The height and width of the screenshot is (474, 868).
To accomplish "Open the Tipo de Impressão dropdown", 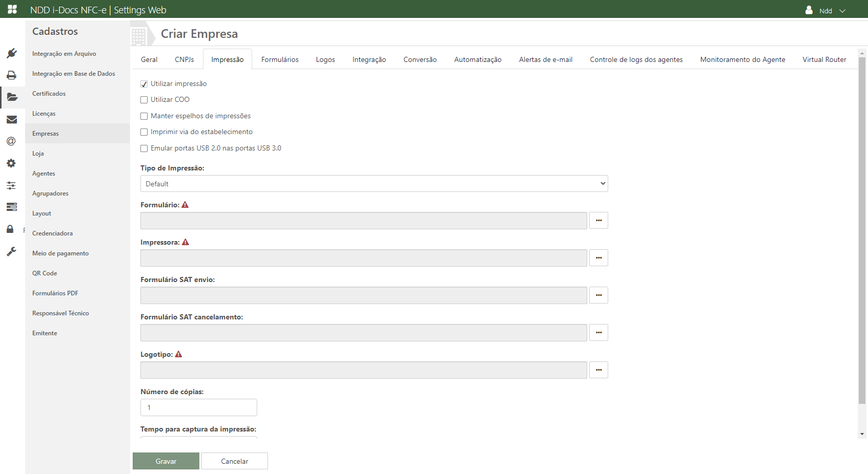I will click(x=374, y=184).
